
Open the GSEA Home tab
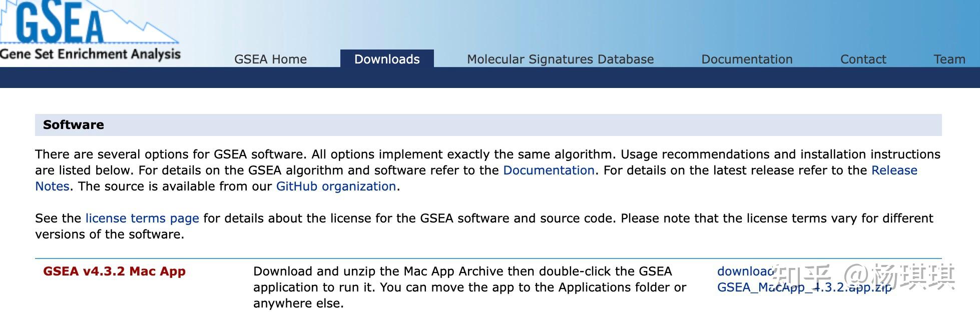[x=270, y=59]
